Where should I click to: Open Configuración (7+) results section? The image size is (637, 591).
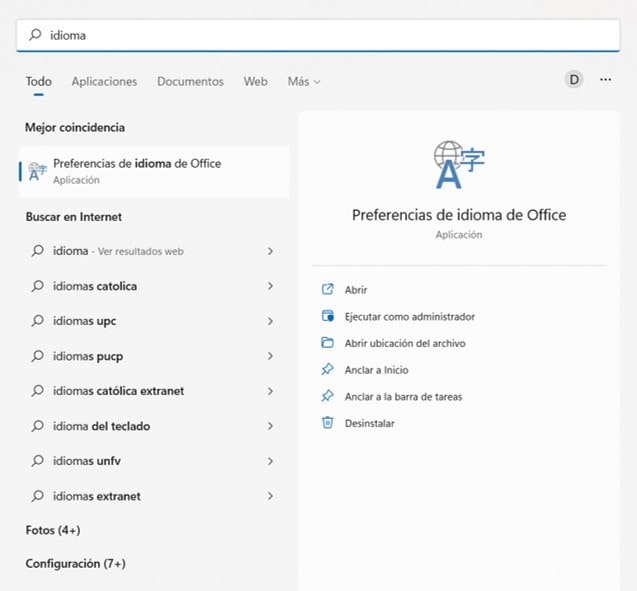75,564
